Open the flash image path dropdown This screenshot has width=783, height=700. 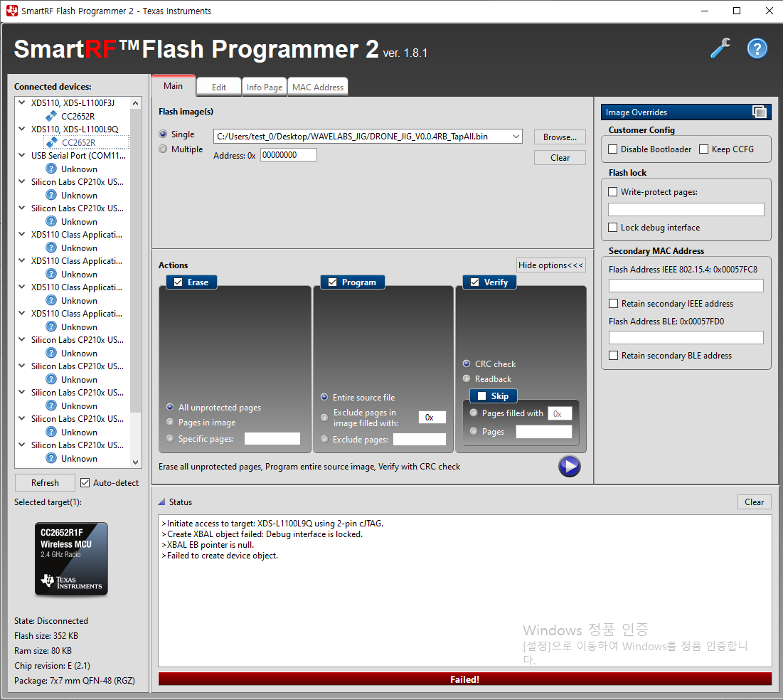[516, 137]
